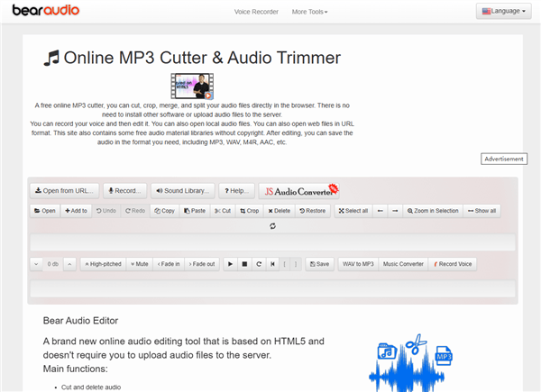Screen dimensions: 541x392
Task: Zoom in Selection
Action: tap(433, 211)
